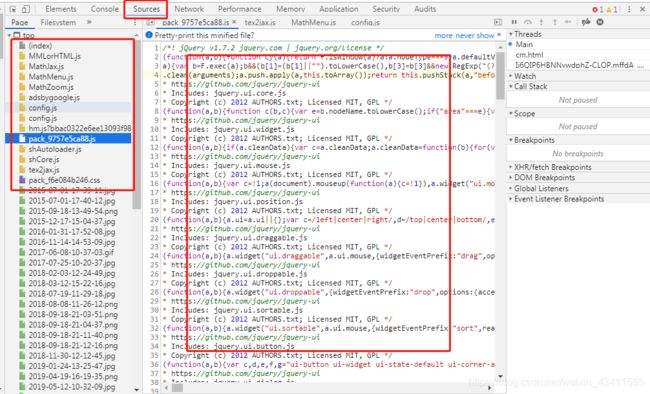Toggle the device toolbar icon
Viewport: 650px width, 394px height.
(x=26, y=9)
